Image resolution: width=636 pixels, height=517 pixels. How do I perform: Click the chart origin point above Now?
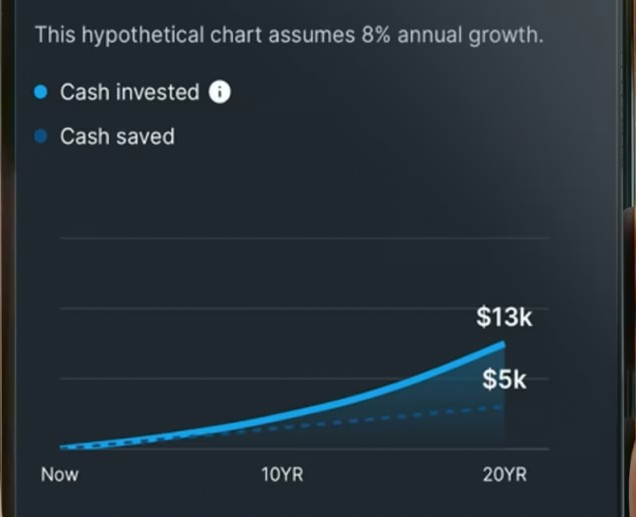click(x=62, y=447)
